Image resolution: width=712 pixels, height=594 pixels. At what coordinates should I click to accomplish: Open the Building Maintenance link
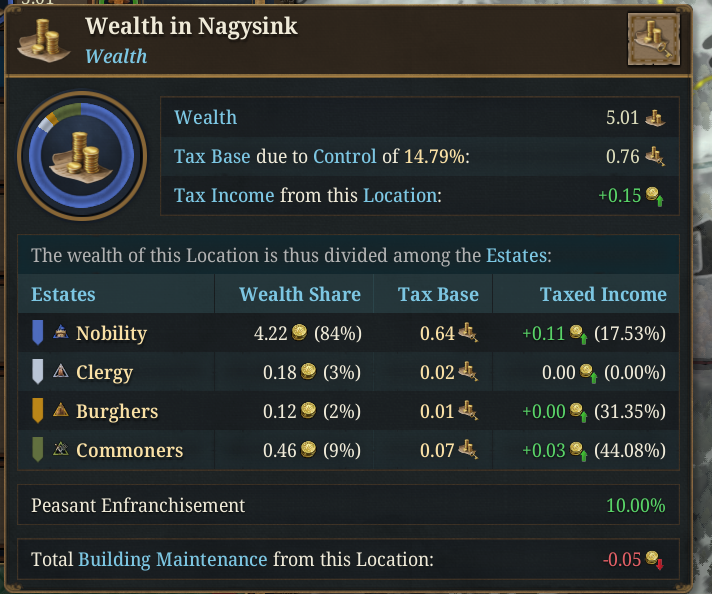coord(172,559)
